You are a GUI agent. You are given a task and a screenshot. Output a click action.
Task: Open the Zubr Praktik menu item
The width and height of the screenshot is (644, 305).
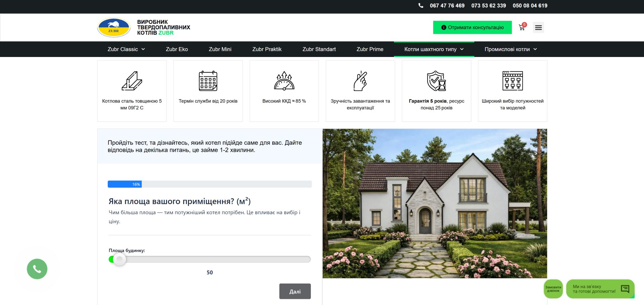pyautogui.click(x=267, y=49)
